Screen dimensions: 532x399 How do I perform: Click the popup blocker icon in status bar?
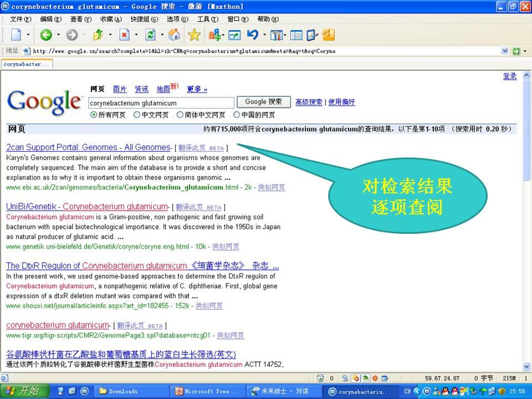tap(356, 378)
